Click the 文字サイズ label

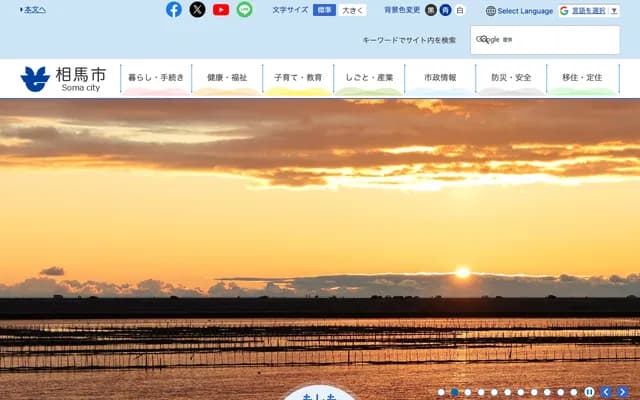[x=290, y=10]
